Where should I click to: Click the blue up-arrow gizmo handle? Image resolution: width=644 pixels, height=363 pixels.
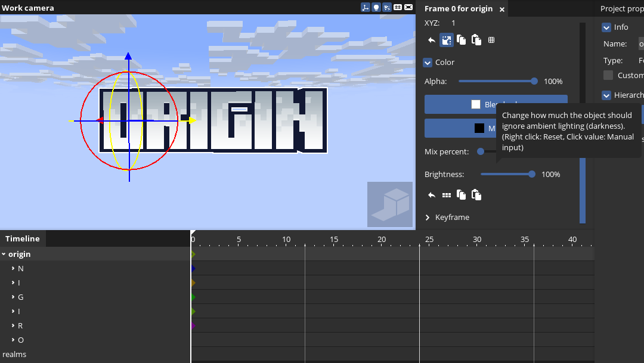click(128, 56)
